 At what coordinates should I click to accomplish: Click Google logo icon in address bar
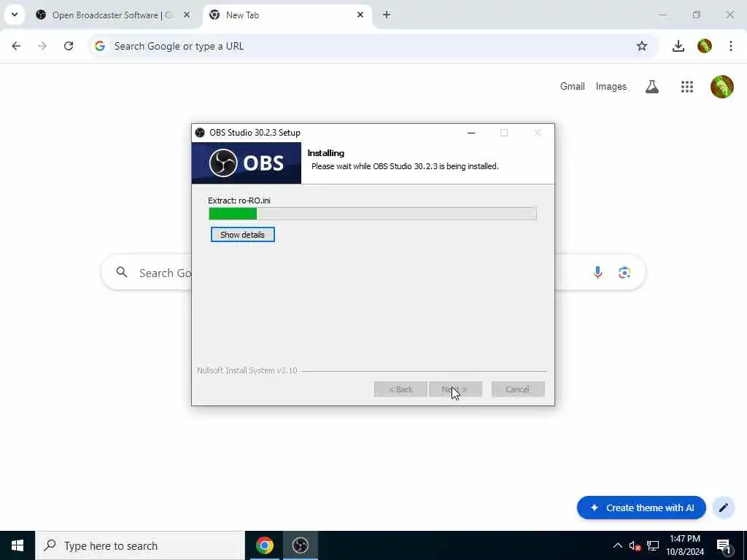point(99,46)
